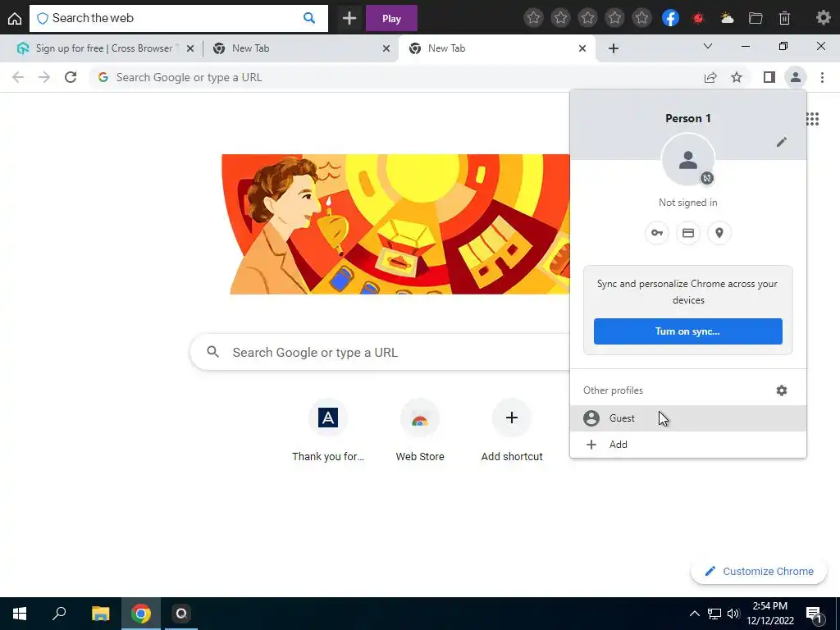The height and width of the screenshot is (630, 840).
Task: Bookmark this tab with star icon
Action: [x=737, y=77]
